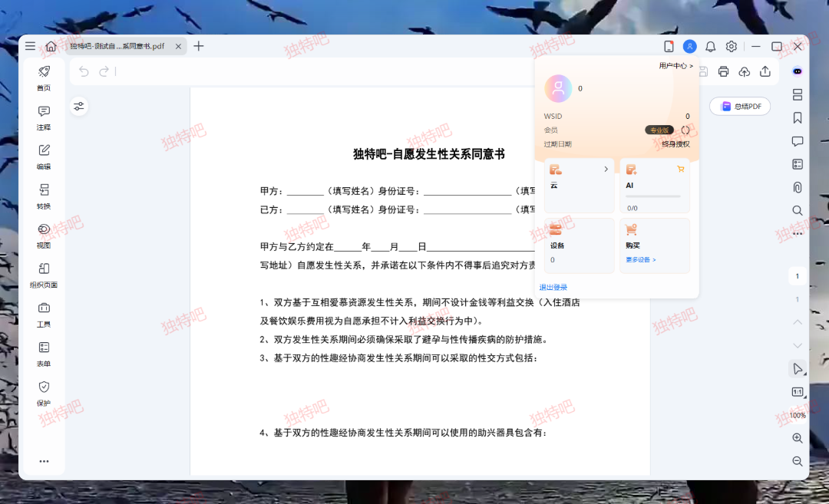
Task: Share or export the document
Action: coord(765,71)
